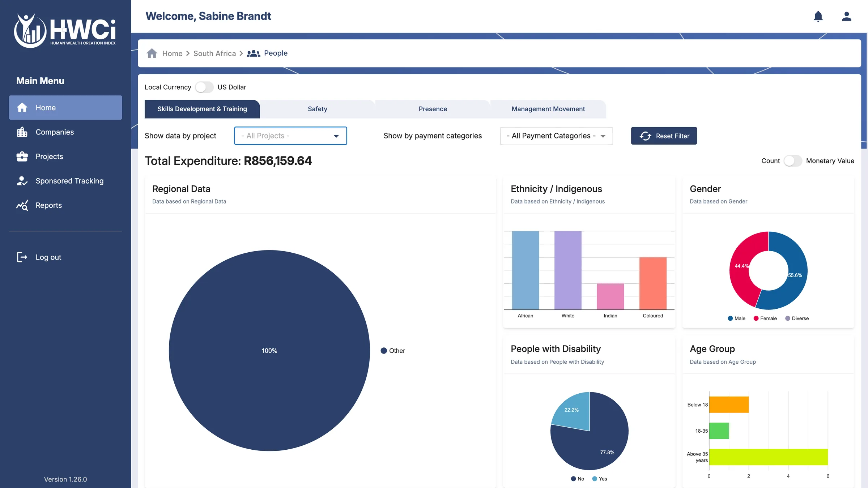
Task: Click the Reset Filter button
Action: [664, 136]
